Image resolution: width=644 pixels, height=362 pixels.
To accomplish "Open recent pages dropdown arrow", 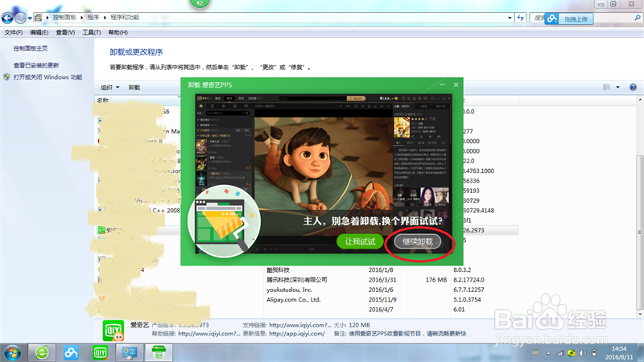I will click(x=30, y=18).
